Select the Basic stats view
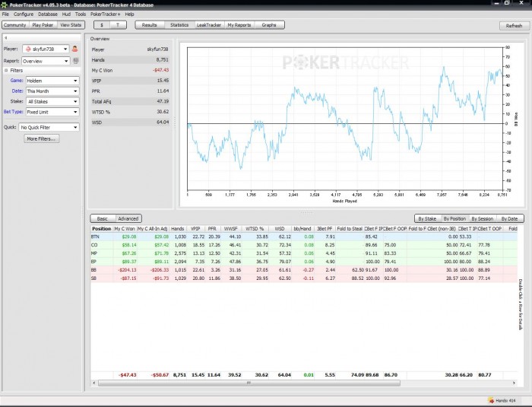Screen dimensions: 532x407 [x=103, y=219]
